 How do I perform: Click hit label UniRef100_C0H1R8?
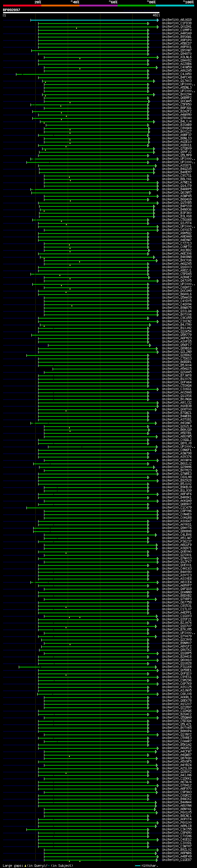tap(177, 518)
